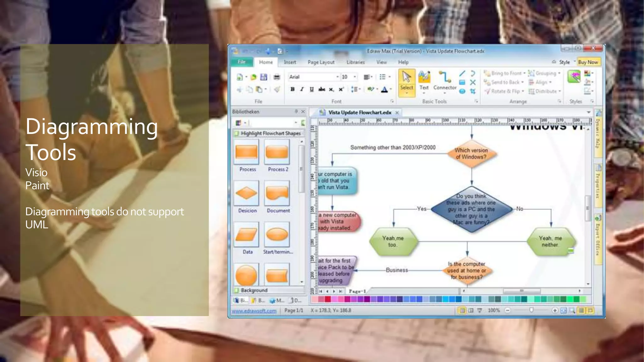This screenshot has height=362, width=644.
Task: Expand Send to Back options
Action: [522, 82]
